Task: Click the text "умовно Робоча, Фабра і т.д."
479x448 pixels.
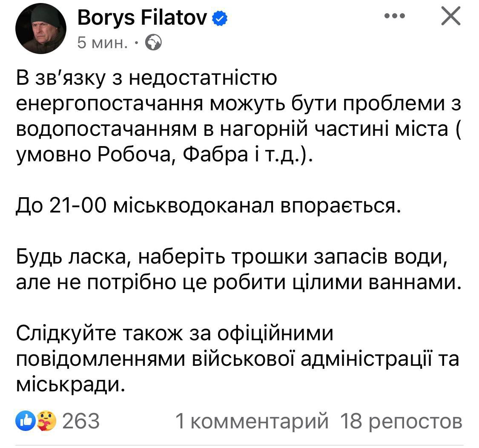Action: tap(164, 156)
